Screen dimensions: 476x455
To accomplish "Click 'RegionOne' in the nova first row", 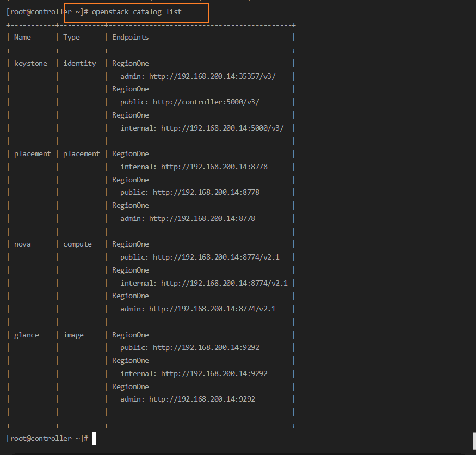I will (x=131, y=244).
